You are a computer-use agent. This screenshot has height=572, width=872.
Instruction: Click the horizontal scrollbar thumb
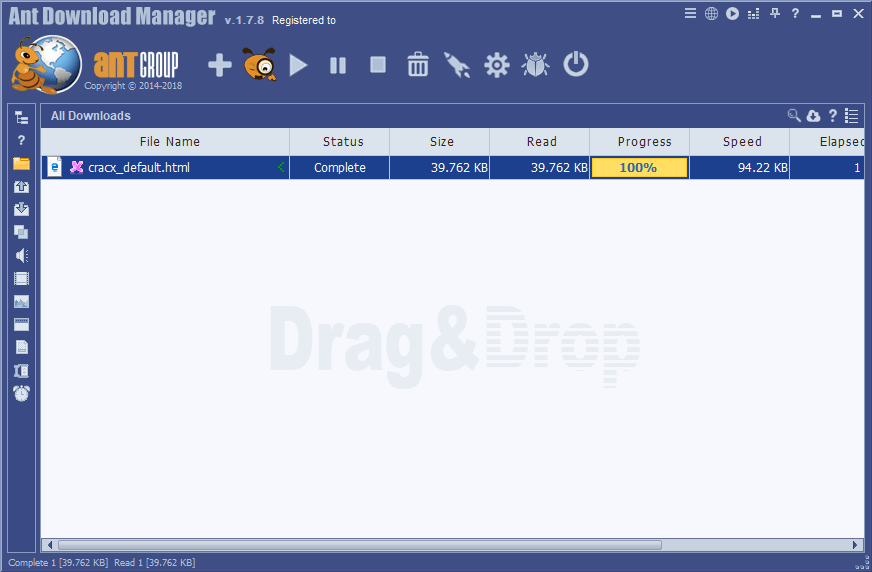point(360,545)
